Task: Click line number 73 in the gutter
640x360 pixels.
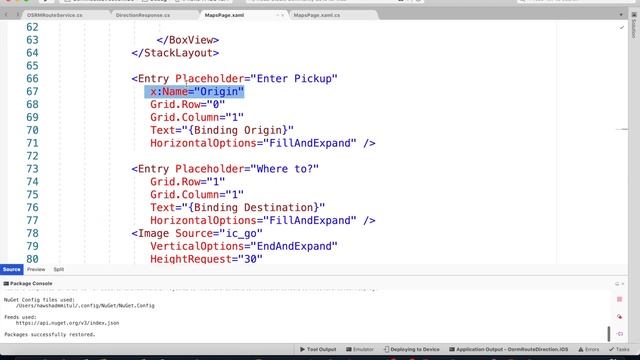Action: pyautogui.click(x=32, y=169)
